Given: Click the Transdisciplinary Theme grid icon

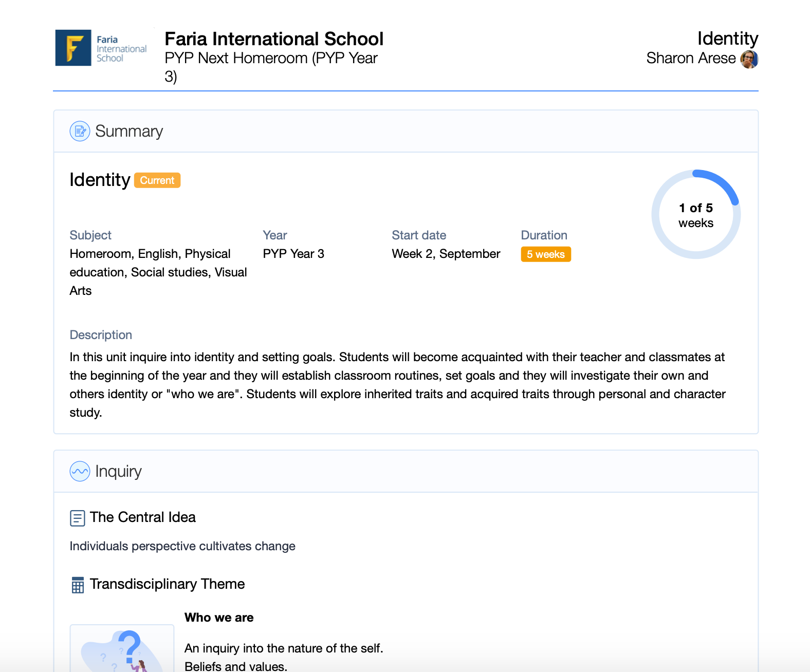Looking at the screenshot, I should click(x=78, y=585).
